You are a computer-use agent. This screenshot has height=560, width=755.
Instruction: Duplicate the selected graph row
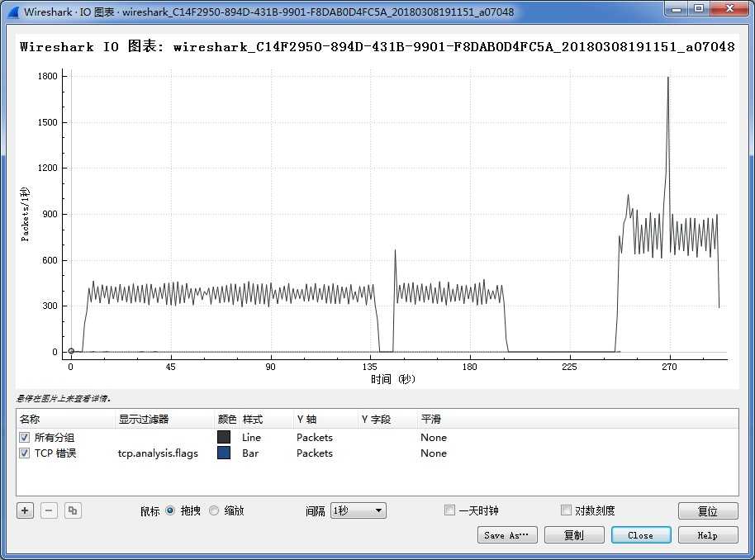click(73, 510)
